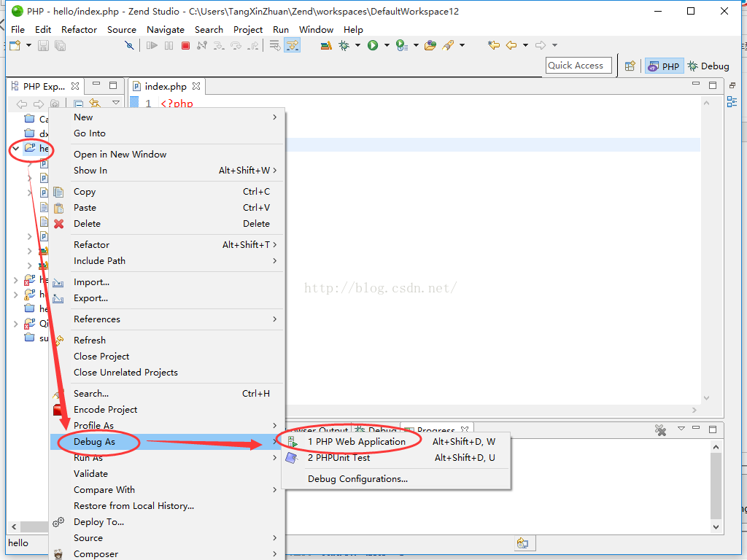Toggle Link with Editor in PHP Explorer

point(96,104)
